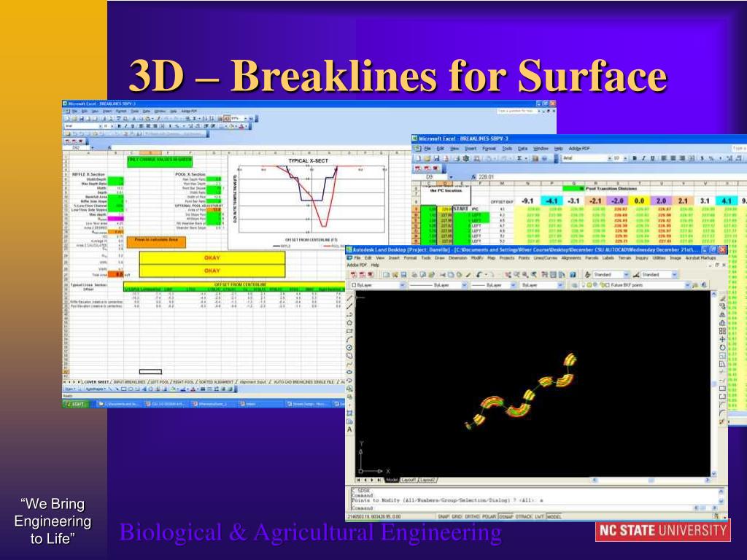Open Data menu in front Excel window
747x560 pixels.
click(522, 149)
